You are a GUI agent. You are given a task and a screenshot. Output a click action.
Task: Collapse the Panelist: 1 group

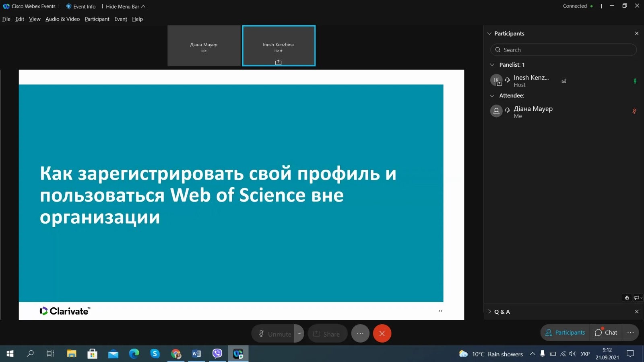click(x=492, y=65)
